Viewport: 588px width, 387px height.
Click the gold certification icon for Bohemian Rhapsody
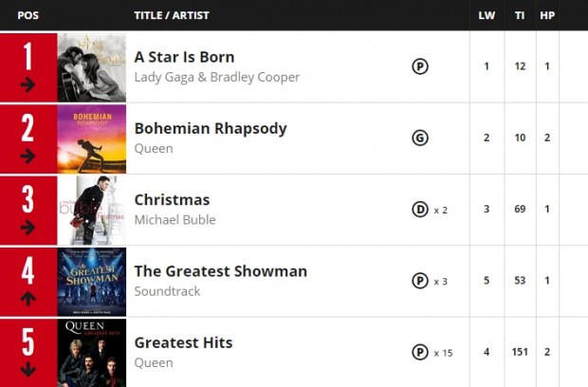(420, 138)
